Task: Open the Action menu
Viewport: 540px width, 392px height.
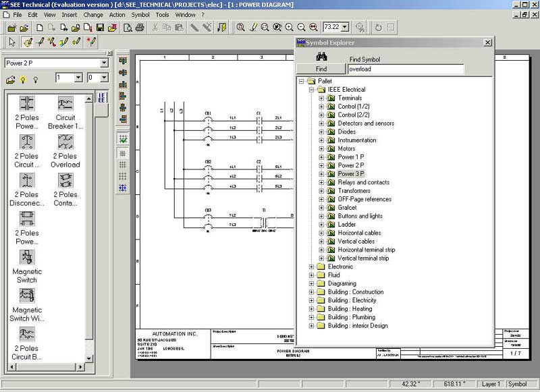Action: tap(117, 15)
